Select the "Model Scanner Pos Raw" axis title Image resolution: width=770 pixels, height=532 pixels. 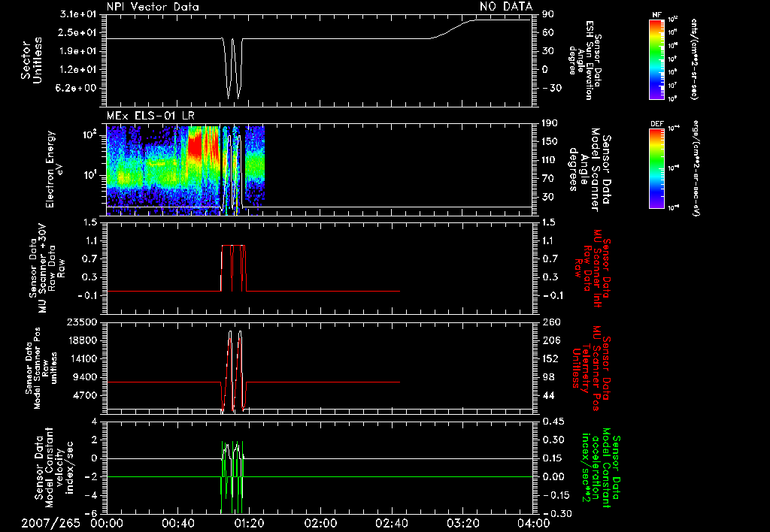(41, 368)
